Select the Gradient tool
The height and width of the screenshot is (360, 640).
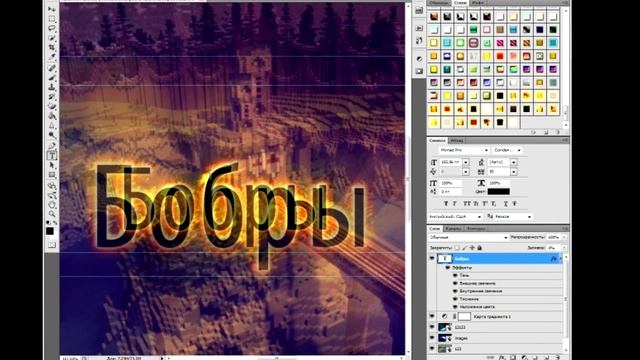point(52,116)
